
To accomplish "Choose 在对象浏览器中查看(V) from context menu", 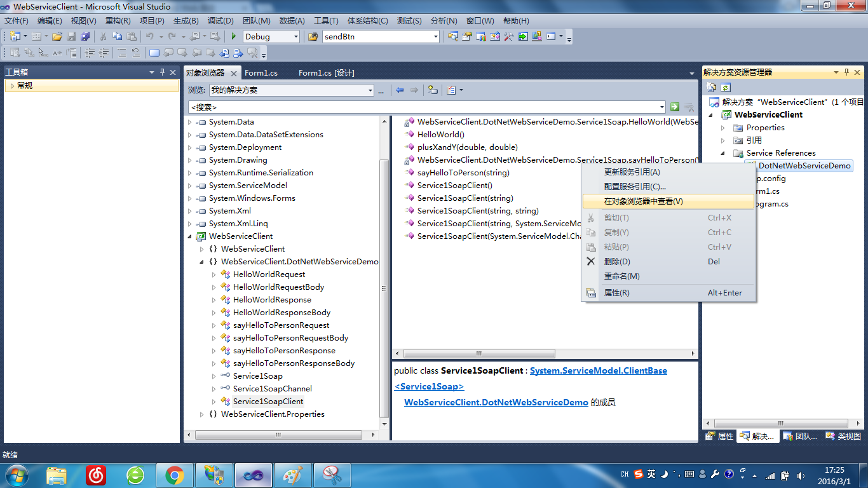I will click(x=668, y=201).
